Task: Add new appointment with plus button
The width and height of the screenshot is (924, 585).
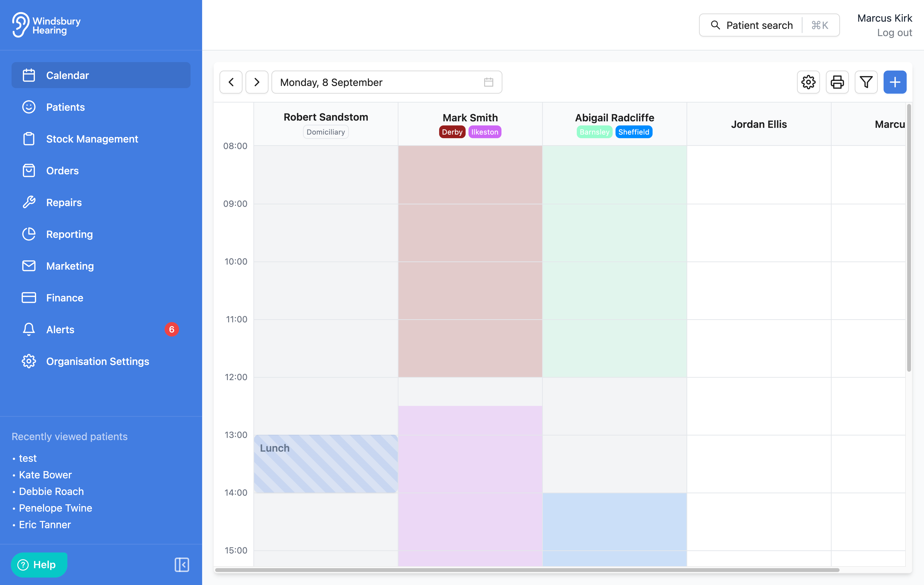Action: pyautogui.click(x=894, y=82)
